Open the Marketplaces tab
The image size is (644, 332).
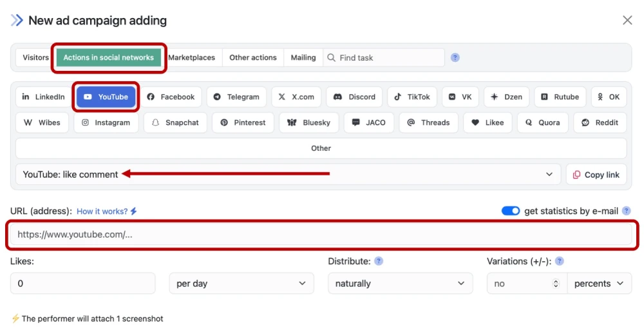(192, 57)
